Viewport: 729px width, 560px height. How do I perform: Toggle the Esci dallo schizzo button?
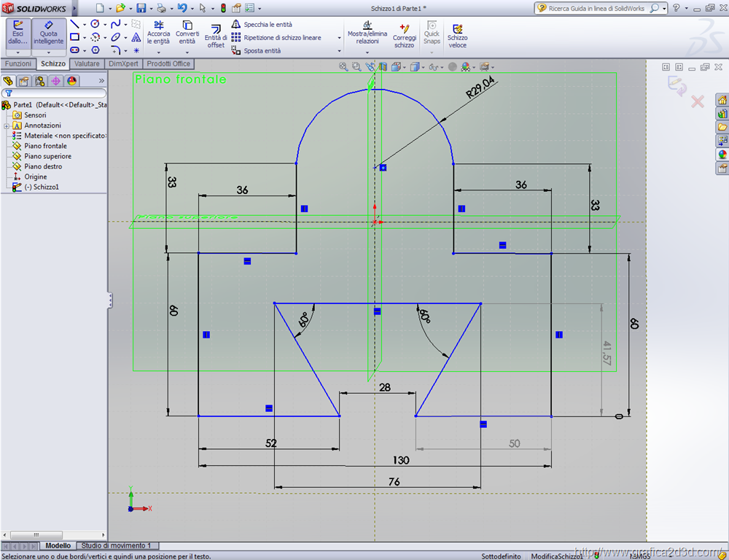[18, 33]
